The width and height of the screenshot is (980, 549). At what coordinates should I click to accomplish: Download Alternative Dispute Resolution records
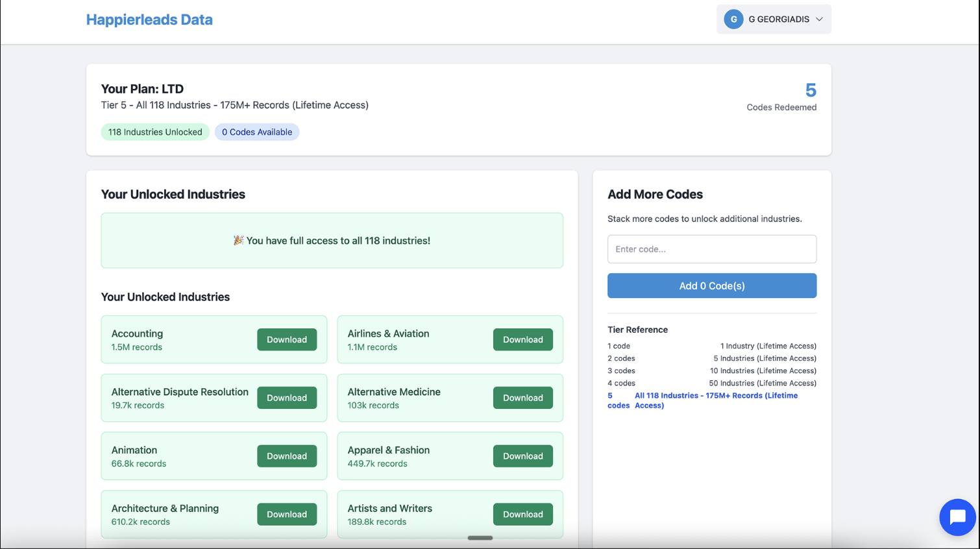(x=287, y=398)
